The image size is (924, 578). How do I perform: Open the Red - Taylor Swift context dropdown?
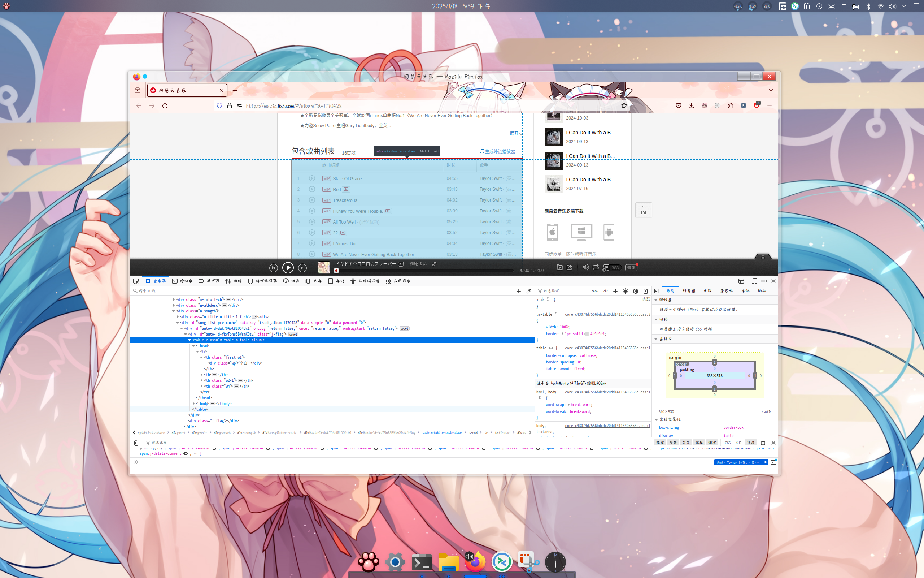click(741, 462)
